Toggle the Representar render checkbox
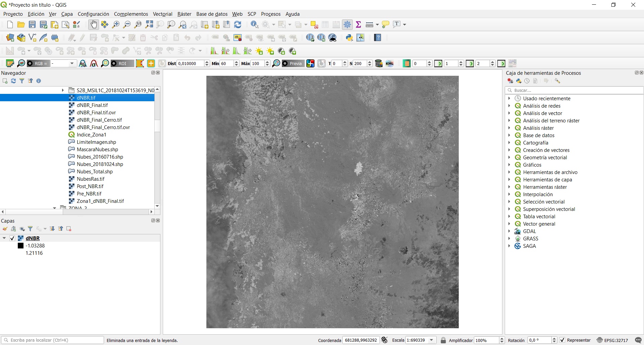Image resolution: width=644 pixels, height=345 pixels. (562, 340)
